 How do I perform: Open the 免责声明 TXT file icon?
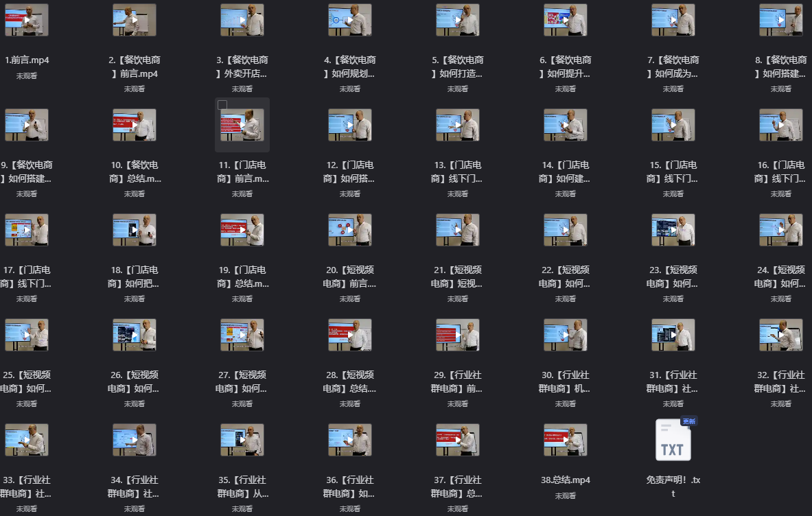point(673,441)
